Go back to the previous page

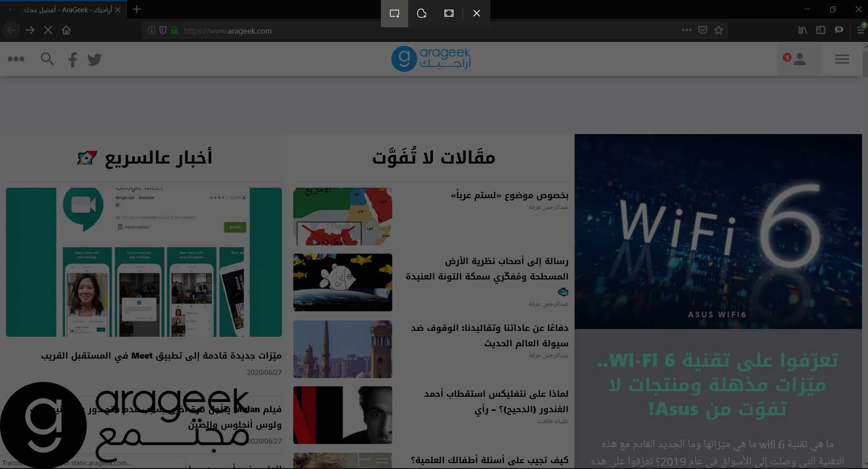click(11, 30)
